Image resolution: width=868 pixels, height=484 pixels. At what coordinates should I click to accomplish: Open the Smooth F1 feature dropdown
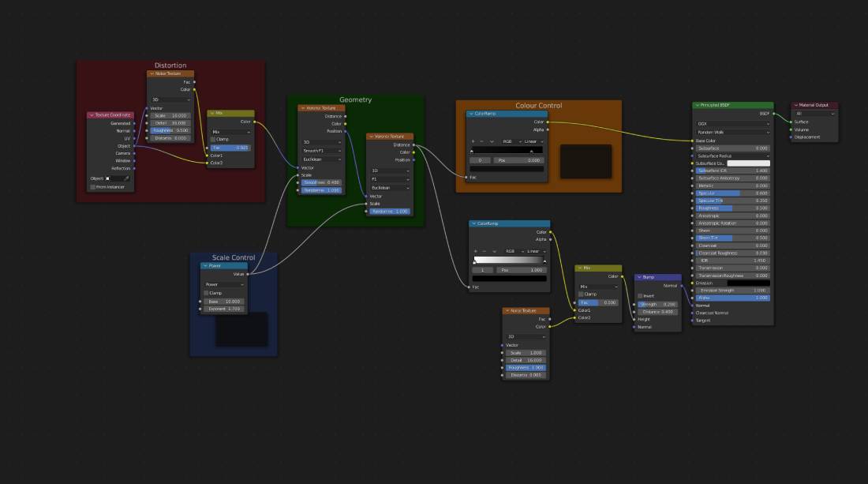coord(322,151)
